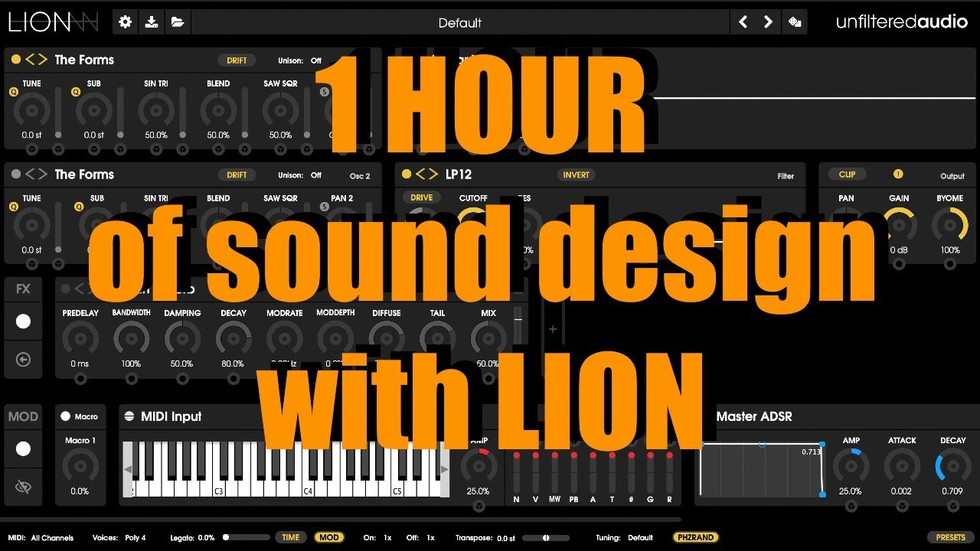
Task: Open the MOD section tab
Action: (23, 416)
